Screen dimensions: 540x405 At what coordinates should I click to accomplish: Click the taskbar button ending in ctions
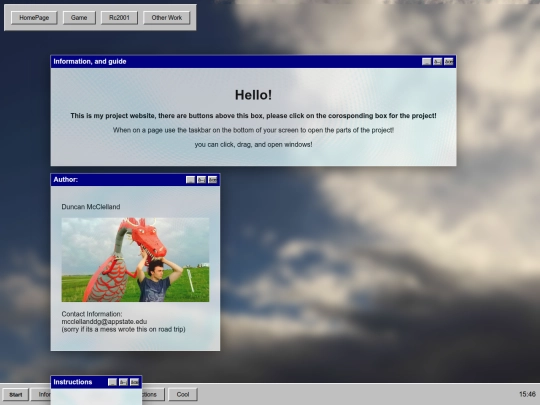click(x=153, y=394)
